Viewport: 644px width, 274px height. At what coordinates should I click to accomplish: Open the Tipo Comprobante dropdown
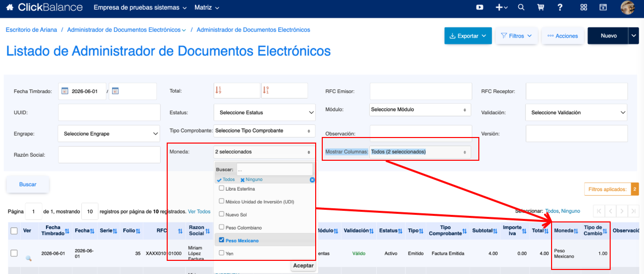point(264,130)
